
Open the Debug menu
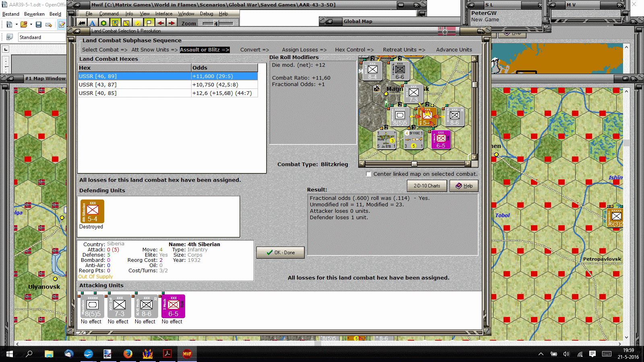coord(206,14)
